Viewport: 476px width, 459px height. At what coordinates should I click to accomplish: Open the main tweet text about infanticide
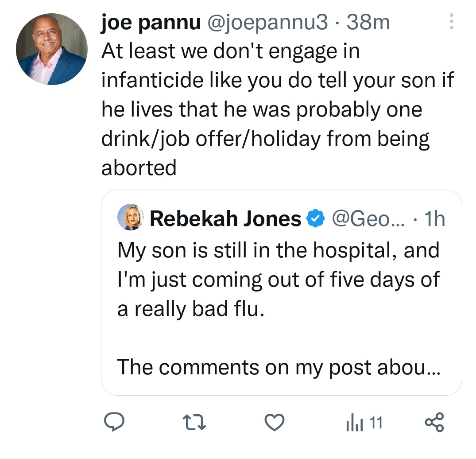pyautogui.click(x=275, y=109)
